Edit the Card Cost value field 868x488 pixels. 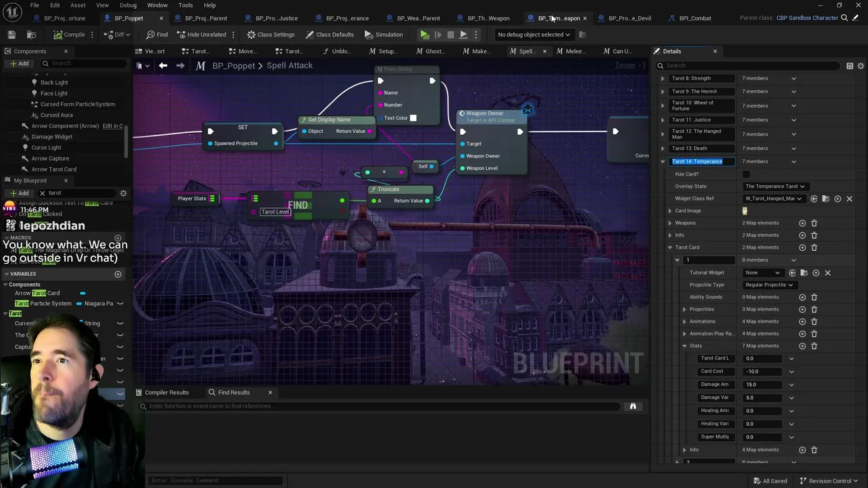coord(763,371)
